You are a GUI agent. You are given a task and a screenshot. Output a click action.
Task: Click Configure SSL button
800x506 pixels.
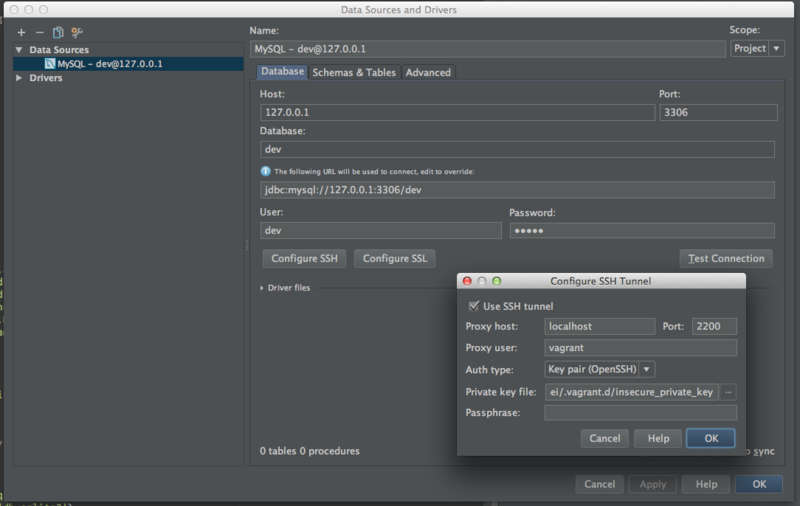[394, 259]
